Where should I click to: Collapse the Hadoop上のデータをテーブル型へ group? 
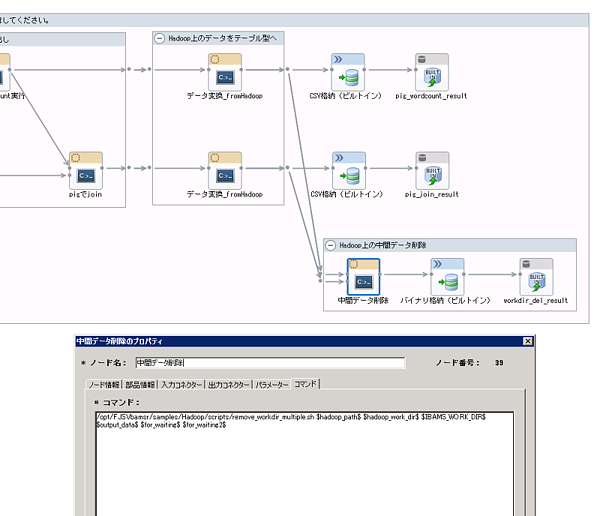[159, 38]
